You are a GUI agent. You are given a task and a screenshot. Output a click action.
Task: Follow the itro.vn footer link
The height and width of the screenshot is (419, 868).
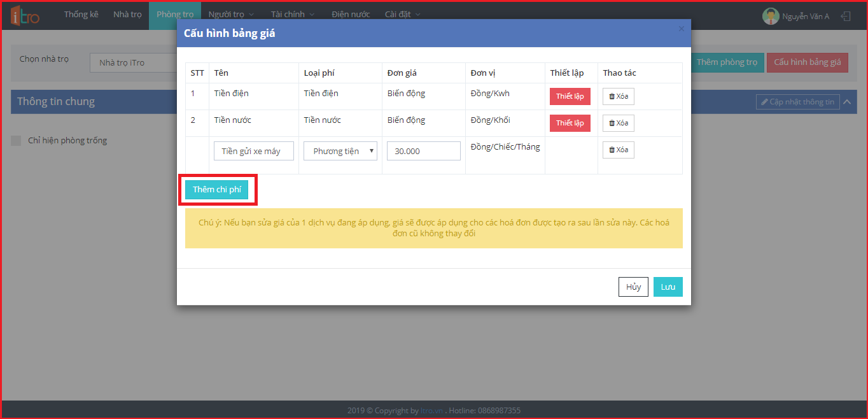tap(432, 411)
